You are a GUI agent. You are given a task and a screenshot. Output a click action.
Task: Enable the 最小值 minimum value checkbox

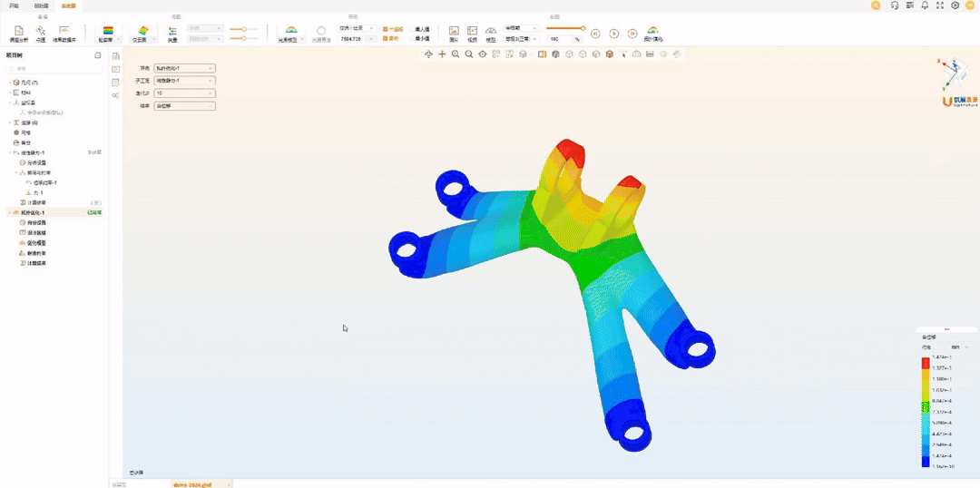coord(420,38)
